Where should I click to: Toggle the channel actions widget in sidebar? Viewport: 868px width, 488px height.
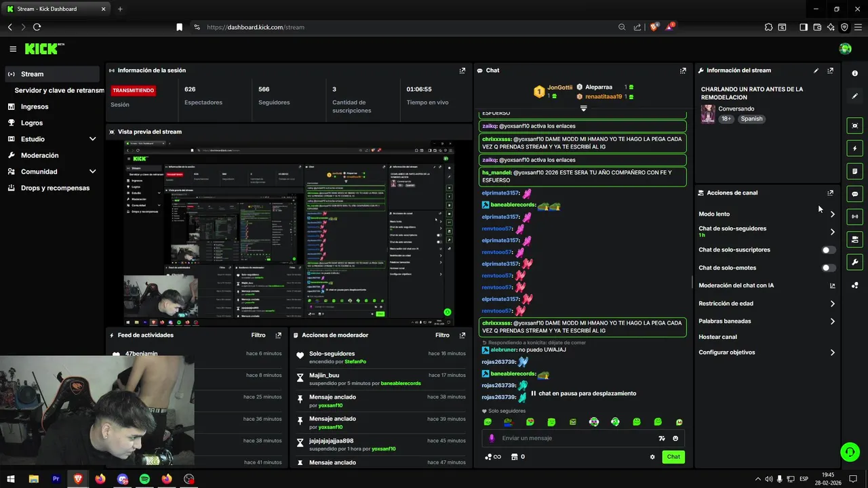(x=854, y=239)
